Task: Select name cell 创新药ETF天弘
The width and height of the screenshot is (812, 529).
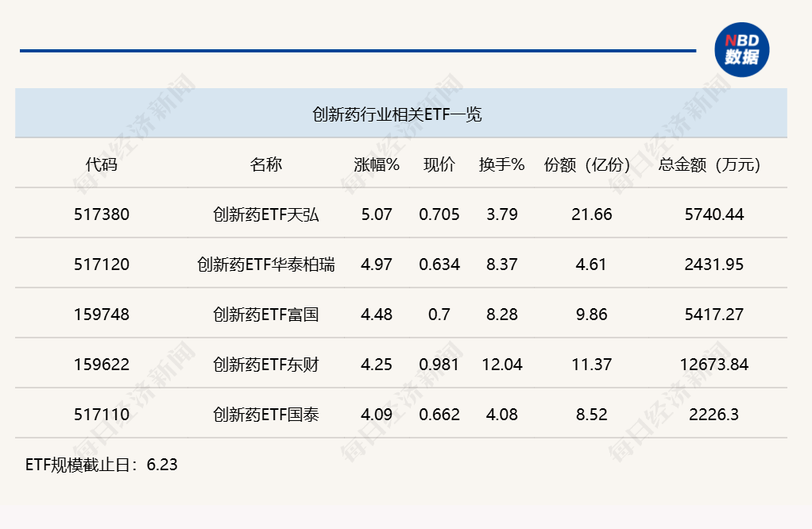Action: 265,214
